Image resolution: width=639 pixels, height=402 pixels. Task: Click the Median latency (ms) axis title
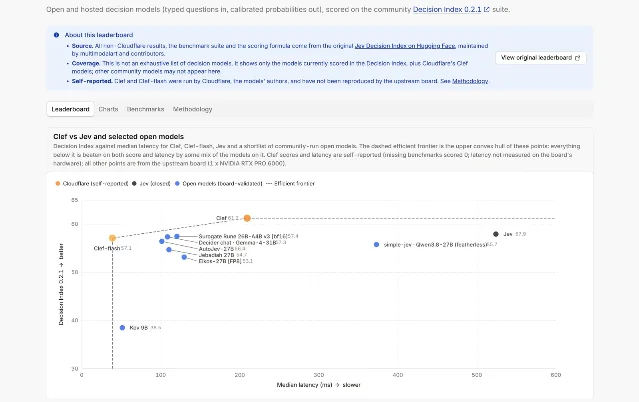318,385
